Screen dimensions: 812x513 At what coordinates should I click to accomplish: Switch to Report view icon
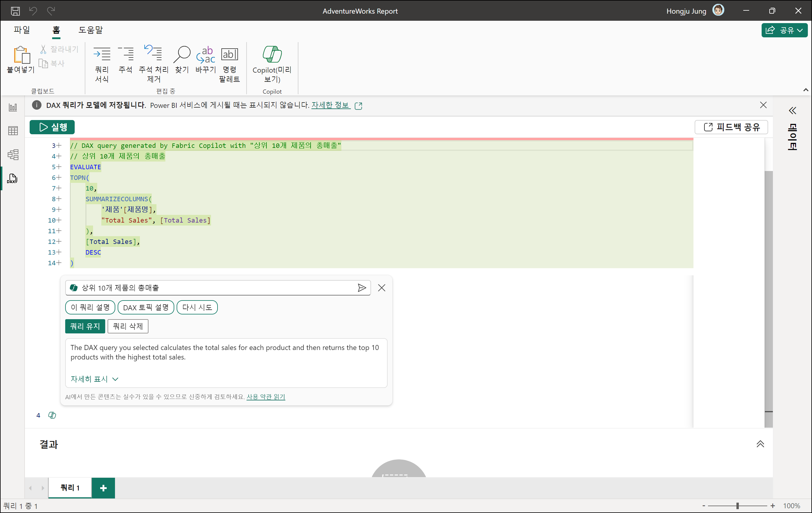click(13, 108)
